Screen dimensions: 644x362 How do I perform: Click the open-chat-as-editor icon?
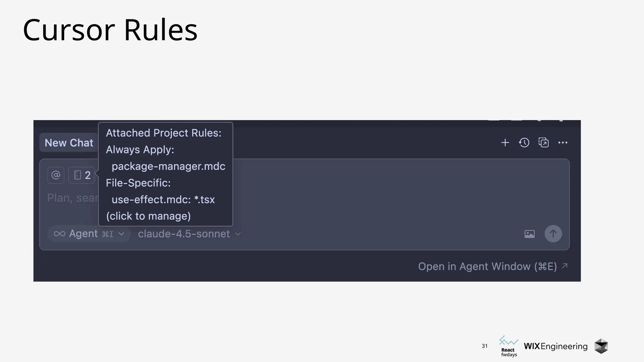[543, 143]
